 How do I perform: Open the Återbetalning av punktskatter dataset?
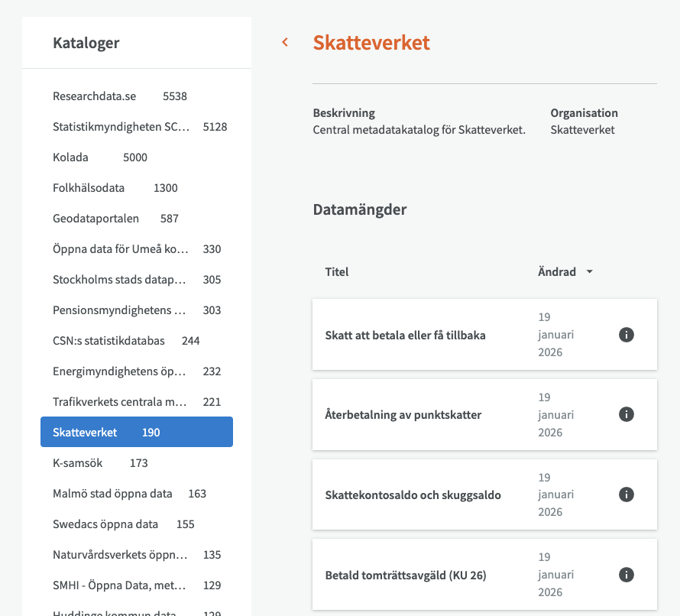[x=403, y=415]
